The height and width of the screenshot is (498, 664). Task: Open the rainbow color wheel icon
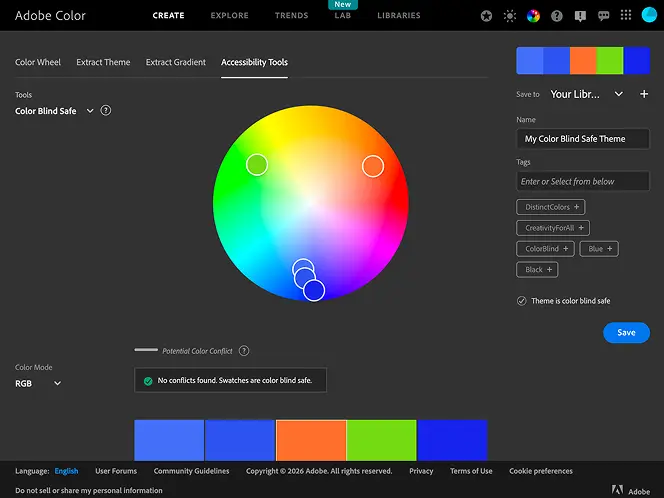point(533,16)
